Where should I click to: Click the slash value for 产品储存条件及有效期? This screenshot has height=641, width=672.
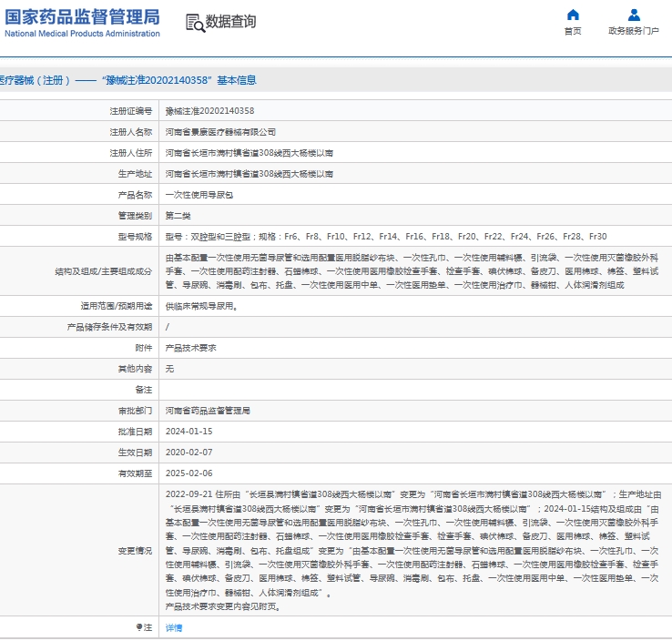click(x=168, y=327)
